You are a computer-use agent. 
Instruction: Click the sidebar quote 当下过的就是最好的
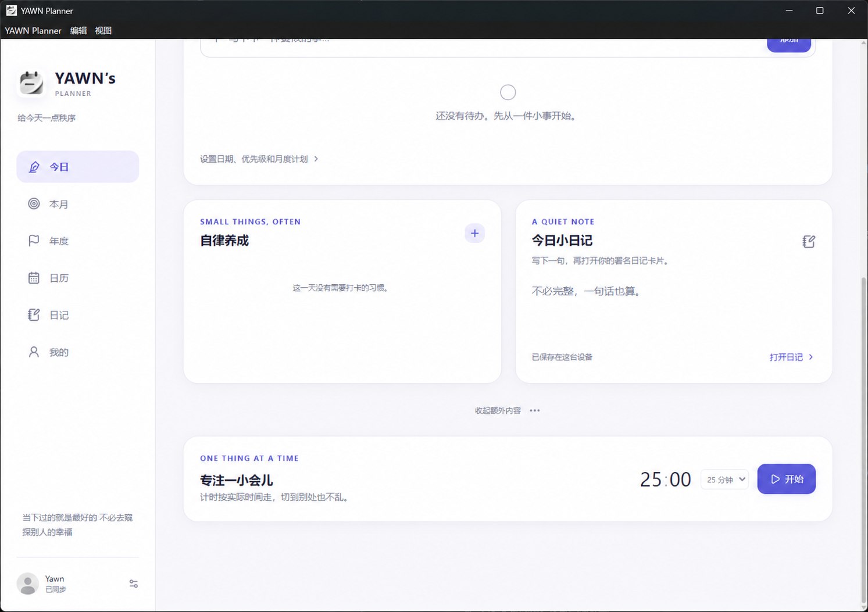pyautogui.click(x=77, y=525)
